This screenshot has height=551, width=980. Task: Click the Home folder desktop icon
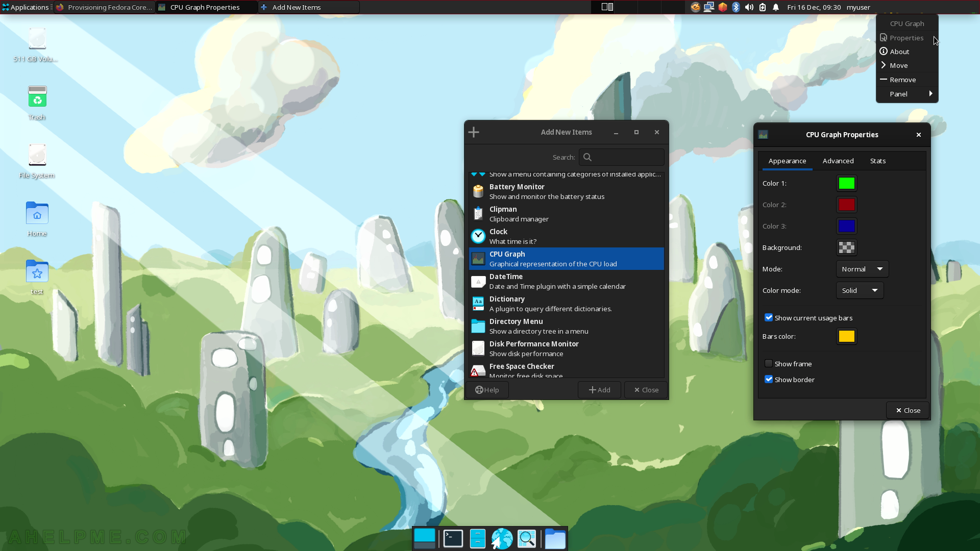pos(37,219)
